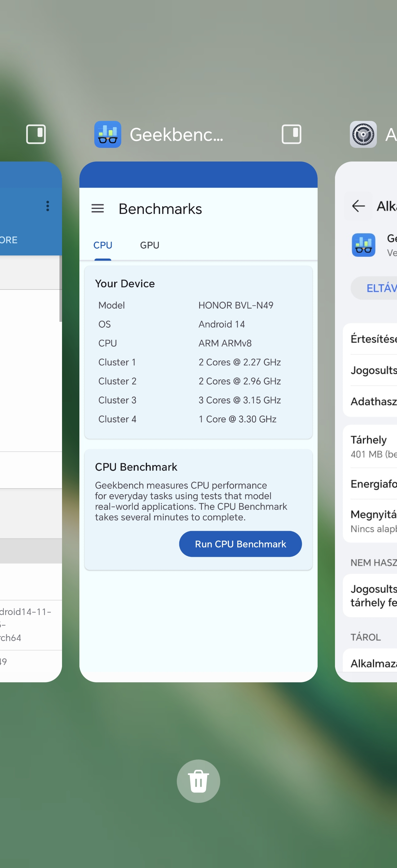Select Cluster 2 frequency 2 Cores @ 2.96 GHz
This screenshot has width=397, height=868.
(239, 381)
